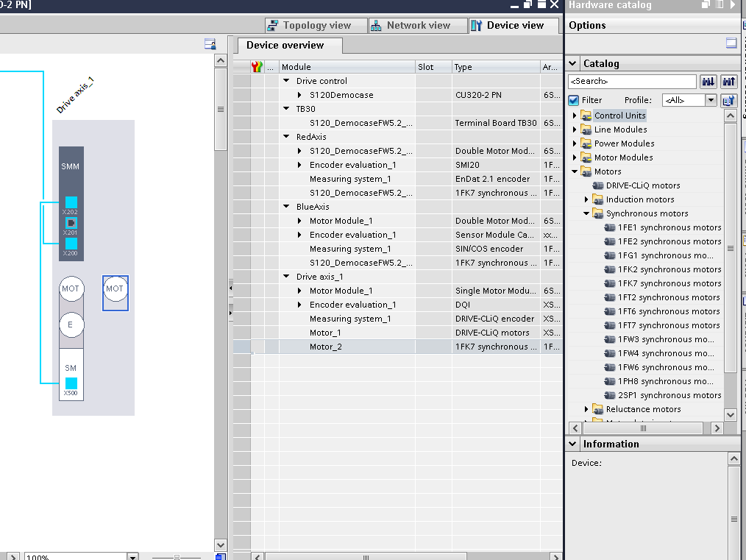Open the Profile dropdown list
Image resolution: width=746 pixels, height=560 pixels.
click(x=711, y=100)
